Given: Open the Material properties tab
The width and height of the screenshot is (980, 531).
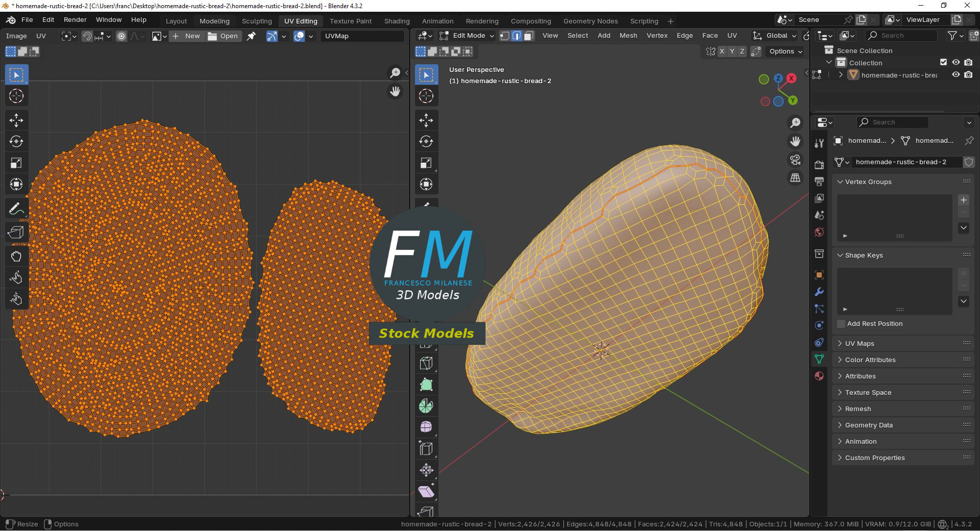Looking at the screenshot, I should 819,376.
